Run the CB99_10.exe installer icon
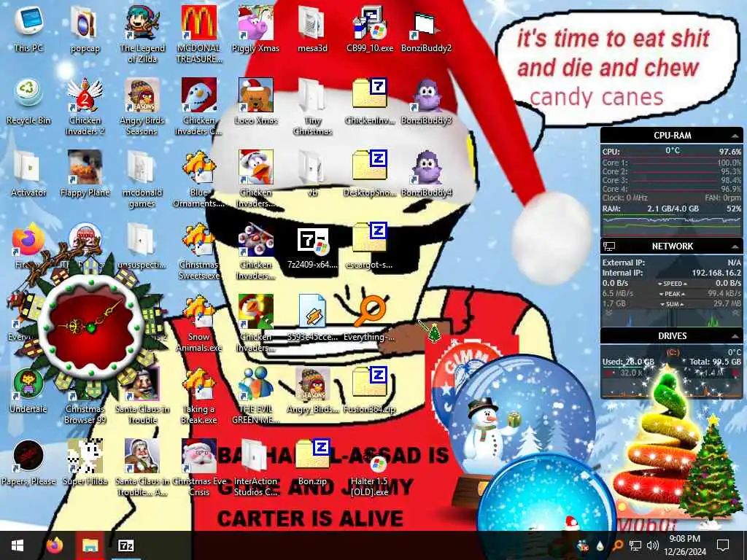 (370, 29)
